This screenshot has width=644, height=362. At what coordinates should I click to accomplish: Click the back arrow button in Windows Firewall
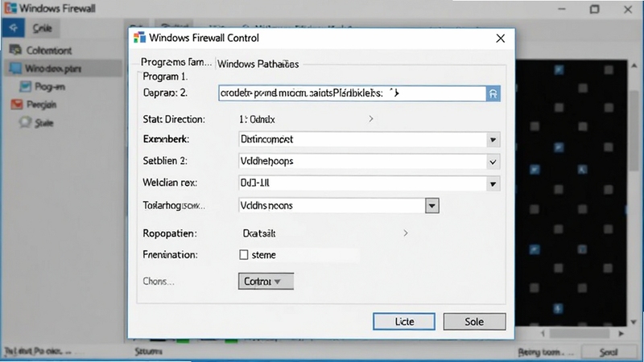(x=13, y=28)
